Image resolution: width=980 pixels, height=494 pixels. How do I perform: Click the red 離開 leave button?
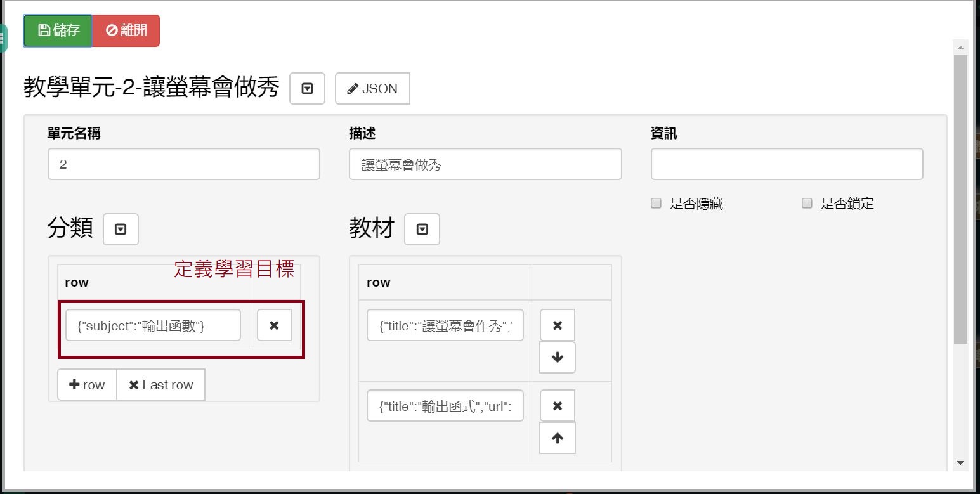[126, 30]
